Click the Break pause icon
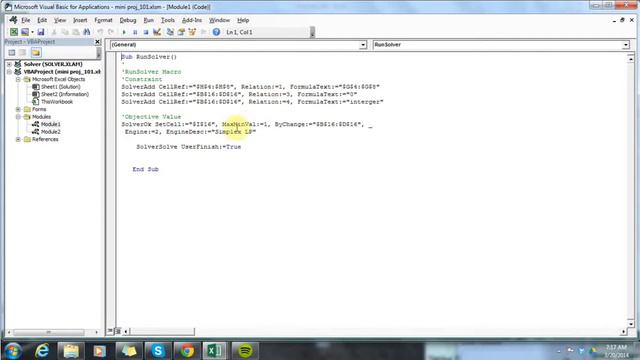 click(x=135, y=32)
